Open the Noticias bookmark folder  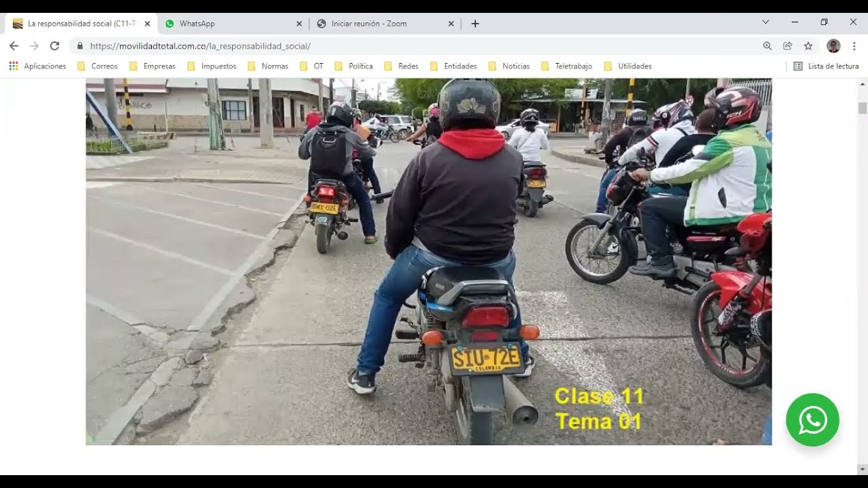click(x=509, y=66)
